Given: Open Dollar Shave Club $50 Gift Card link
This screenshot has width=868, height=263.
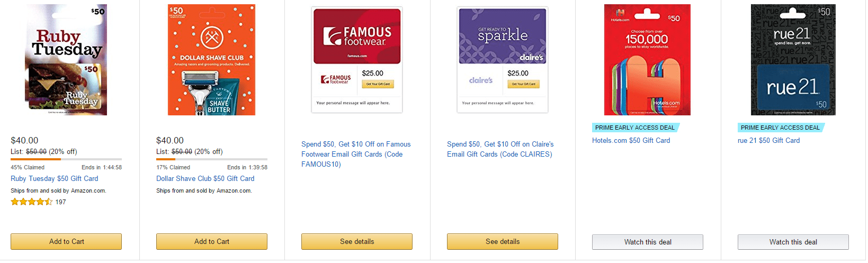Looking at the screenshot, I should click(x=205, y=179).
